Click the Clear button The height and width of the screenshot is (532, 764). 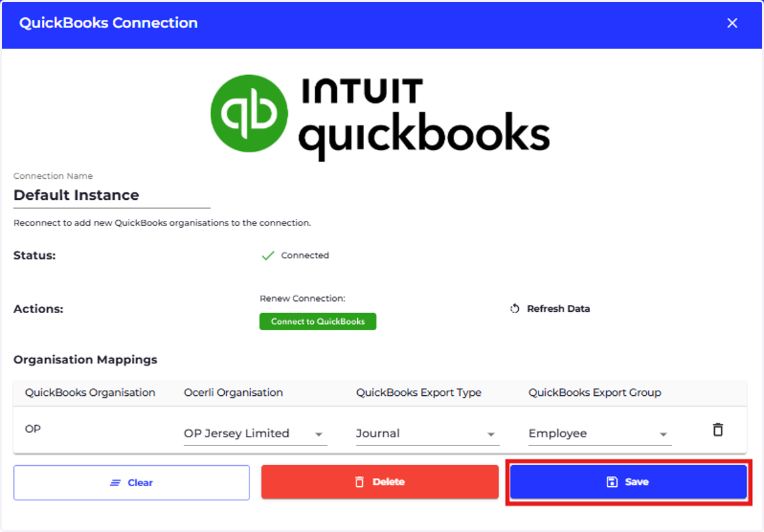[x=131, y=482]
